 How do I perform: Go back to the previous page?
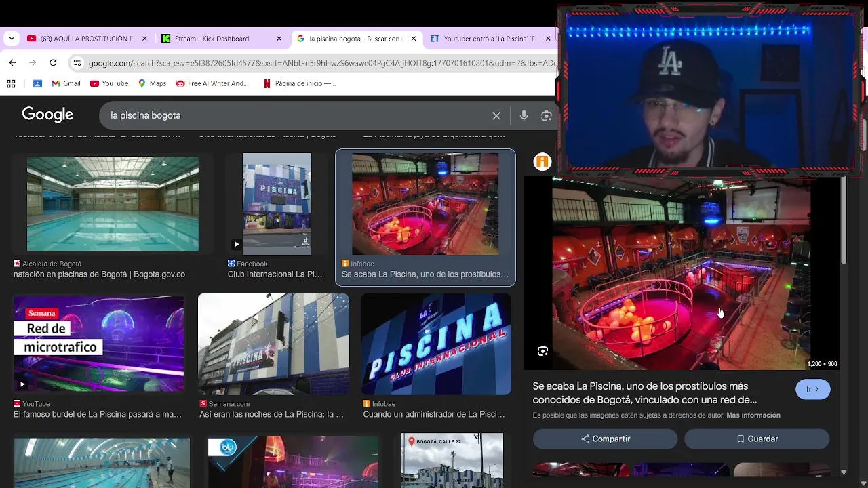pyautogui.click(x=12, y=62)
